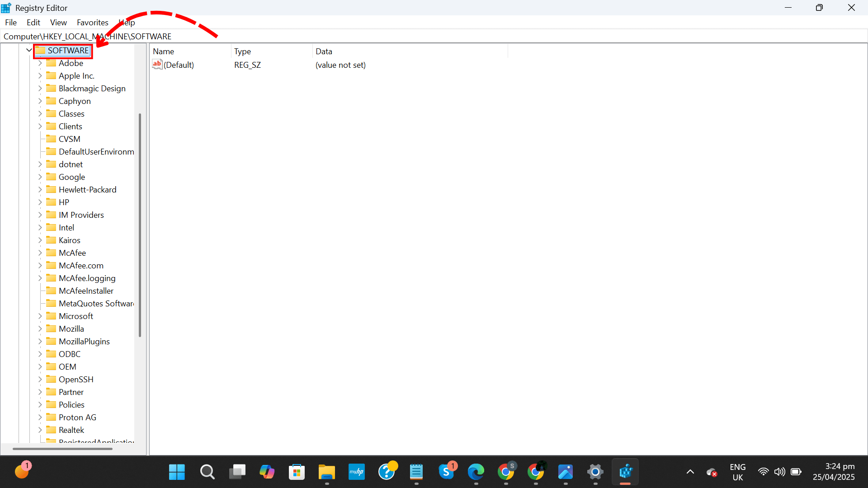
Task: Collapse the SOFTWARE key using its chevron
Action: click(x=28, y=50)
